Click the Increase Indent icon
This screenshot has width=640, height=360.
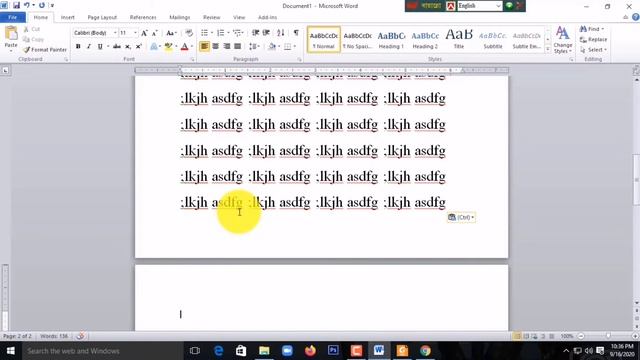point(266,33)
